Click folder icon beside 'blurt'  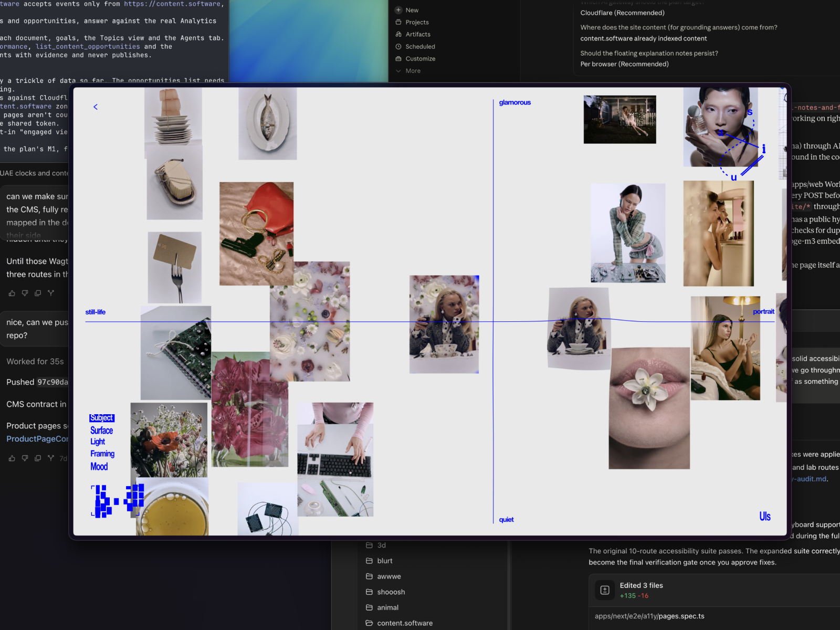pyautogui.click(x=370, y=561)
